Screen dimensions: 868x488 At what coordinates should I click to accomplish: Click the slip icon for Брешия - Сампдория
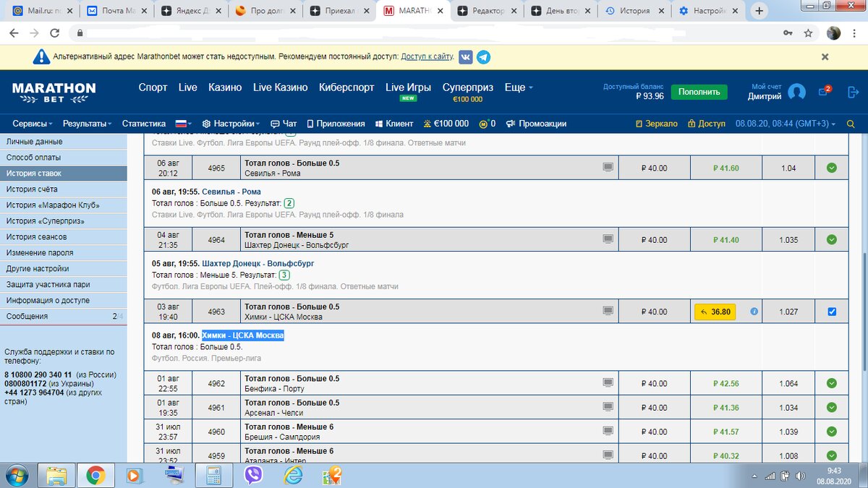(608, 431)
